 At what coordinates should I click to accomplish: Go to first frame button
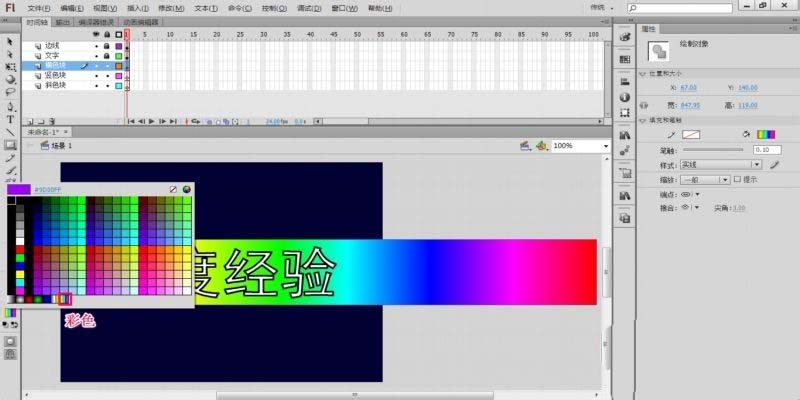pos(131,121)
